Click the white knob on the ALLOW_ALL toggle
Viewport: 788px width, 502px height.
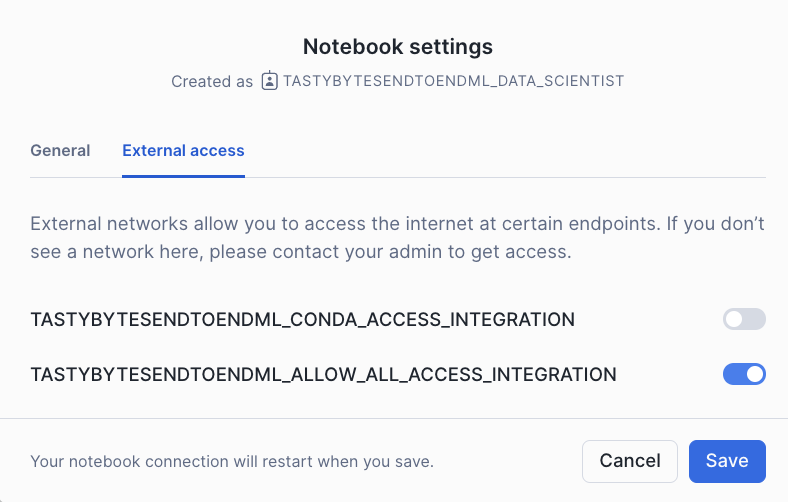tap(755, 375)
